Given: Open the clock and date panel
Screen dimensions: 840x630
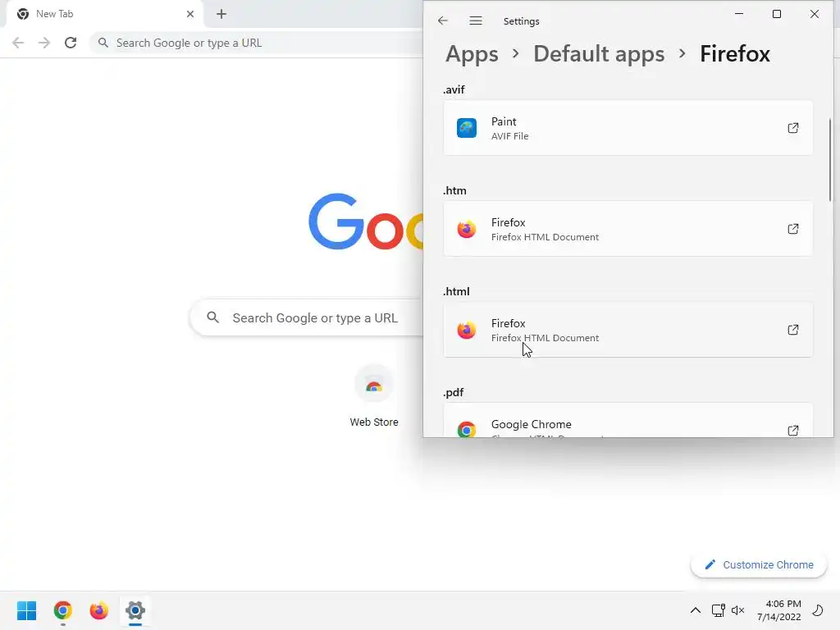Looking at the screenshot, I should pyautogui.click(x=779, y=610).
